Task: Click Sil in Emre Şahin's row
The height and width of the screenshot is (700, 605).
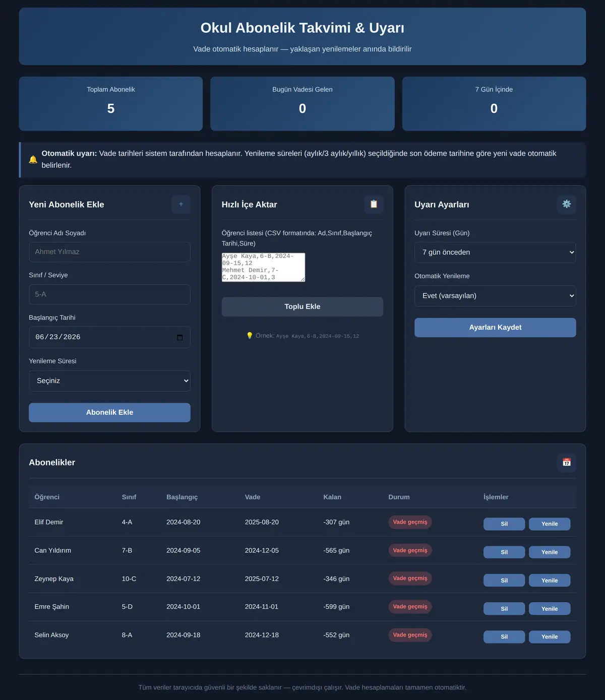Action: 504,609
